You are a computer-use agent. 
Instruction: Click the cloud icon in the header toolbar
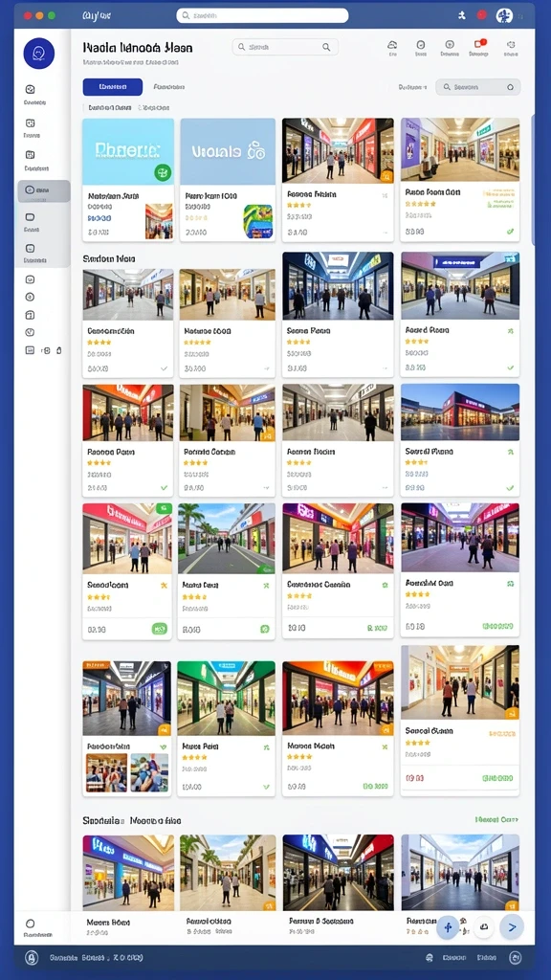(392, 44)
